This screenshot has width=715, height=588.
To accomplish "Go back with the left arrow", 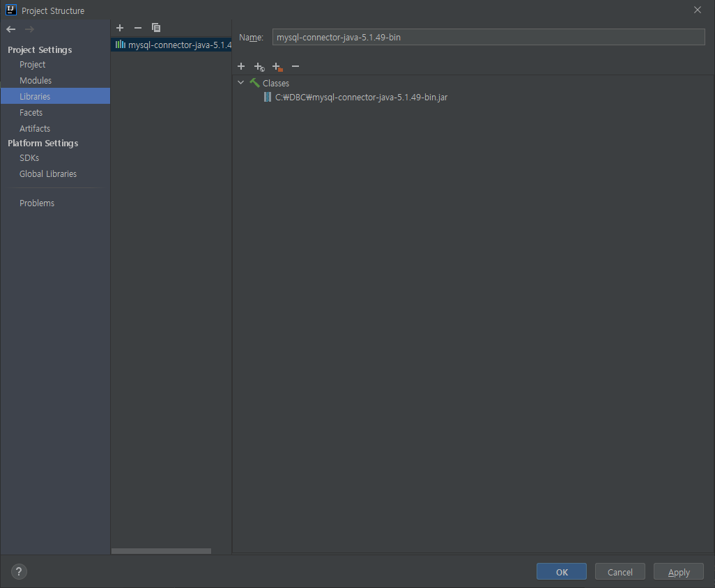I will 11,29.
